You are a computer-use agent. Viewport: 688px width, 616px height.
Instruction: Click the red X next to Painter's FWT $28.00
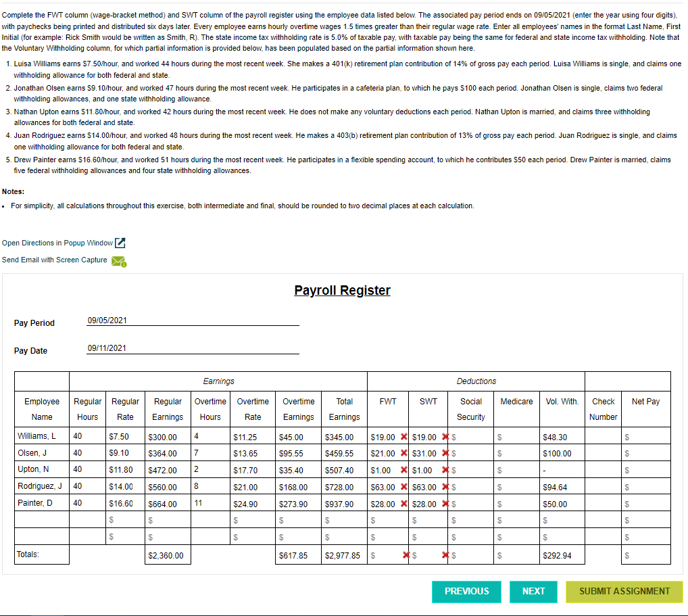tap(403, 504)
